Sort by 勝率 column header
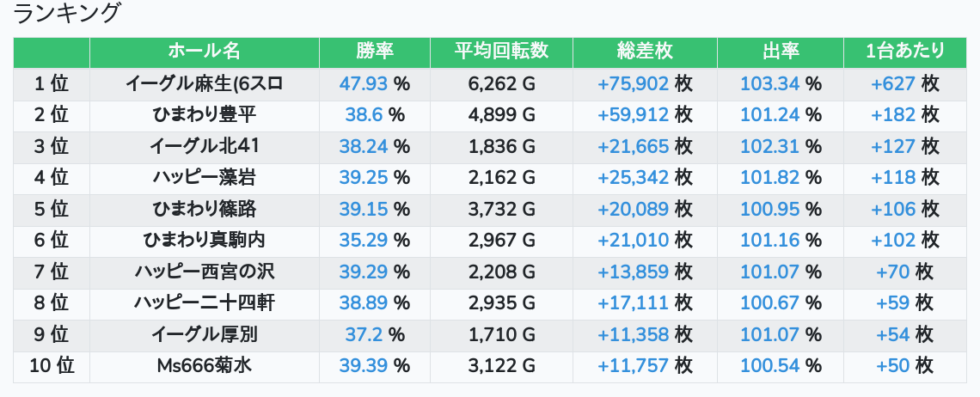Image resolution: width=980 pixels, height=397 pixels. pyautogui.click(x=374, y=52)
